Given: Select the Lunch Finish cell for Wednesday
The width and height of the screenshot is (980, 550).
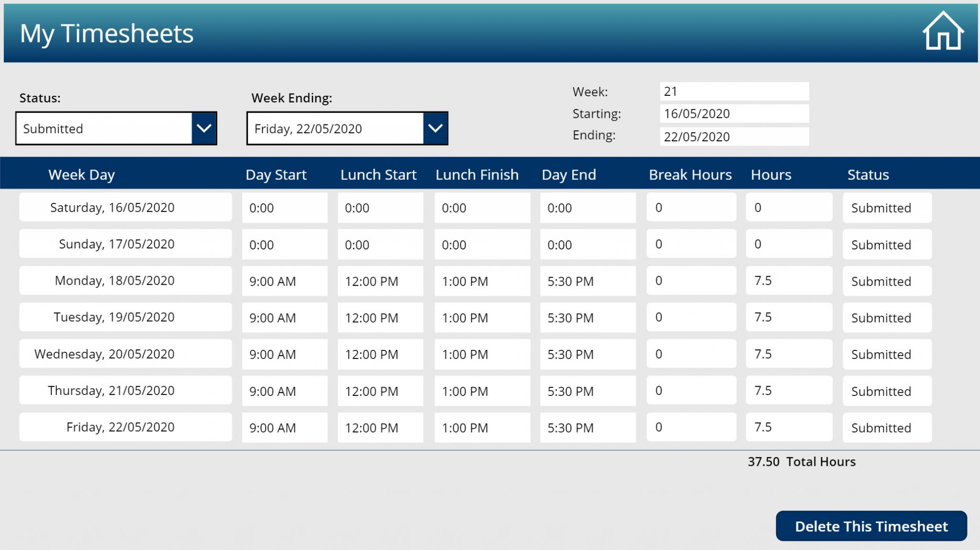Looking at the screenshot, I should (x=482, y=354).
